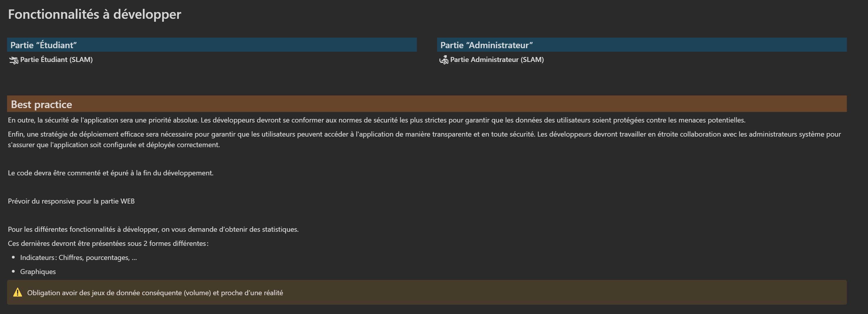Click the "Graphiques" list item text
Screen dimensions: 868x314
point(38,272)
